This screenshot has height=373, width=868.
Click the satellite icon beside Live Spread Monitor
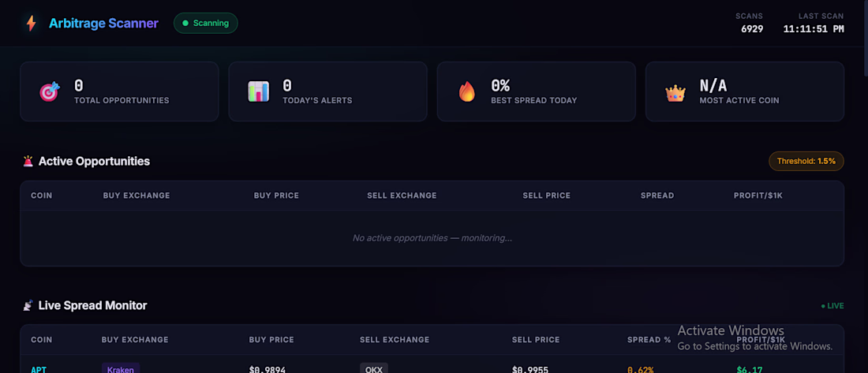click(x=28, y=305)
